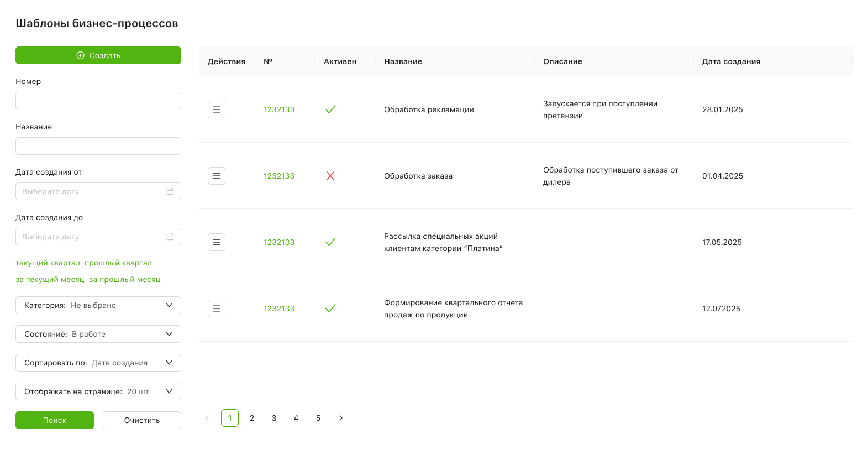Expand the Категория dropdown
The width and height of the screenshot is (868, 465).
click(98, 305)
